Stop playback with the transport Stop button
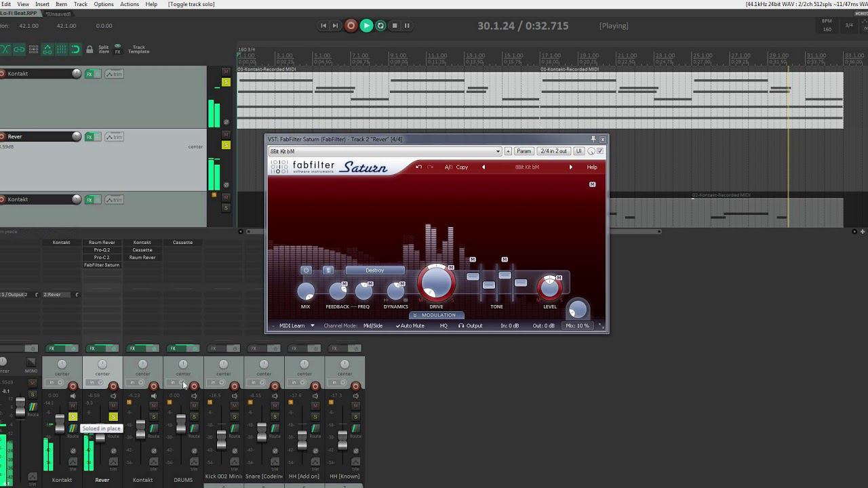Screen dimensions: 868x488 [x=395, y=26]
